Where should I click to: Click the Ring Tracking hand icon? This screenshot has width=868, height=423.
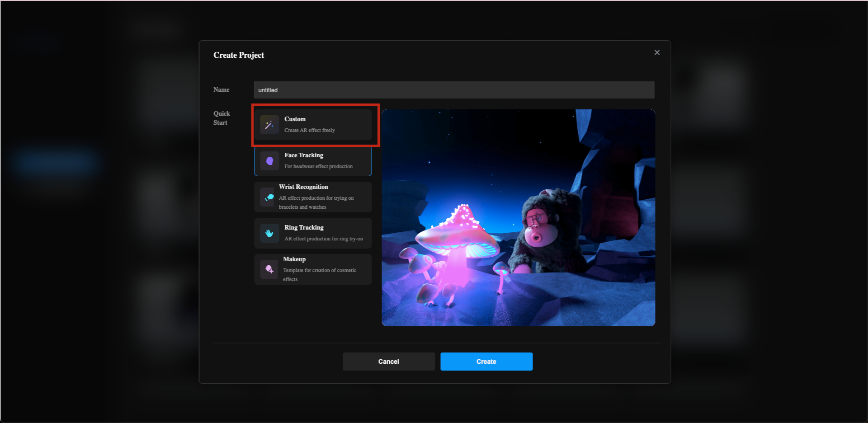[x=269, y=233]
